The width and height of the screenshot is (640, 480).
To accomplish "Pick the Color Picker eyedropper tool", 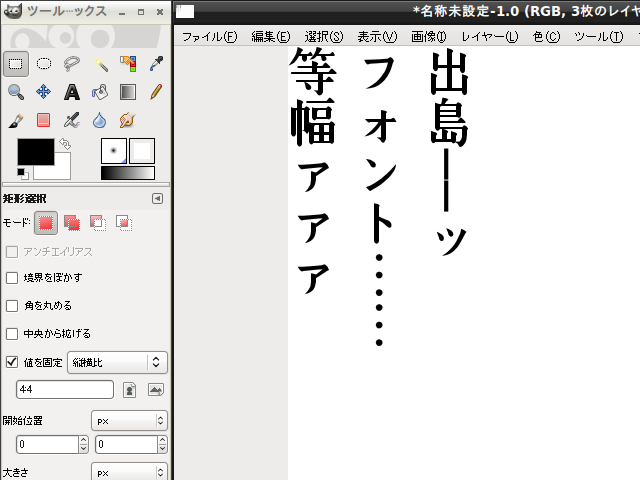I will click(156, 64).
